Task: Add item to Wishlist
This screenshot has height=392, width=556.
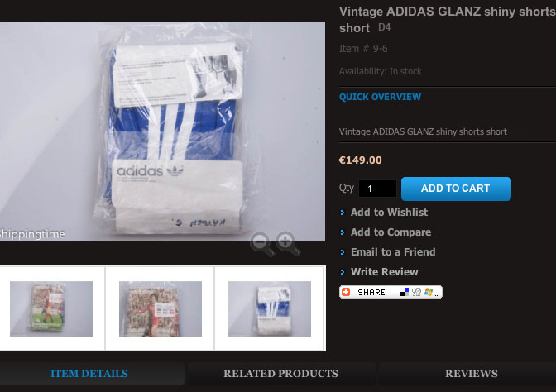Action: [x=389, y=213]
